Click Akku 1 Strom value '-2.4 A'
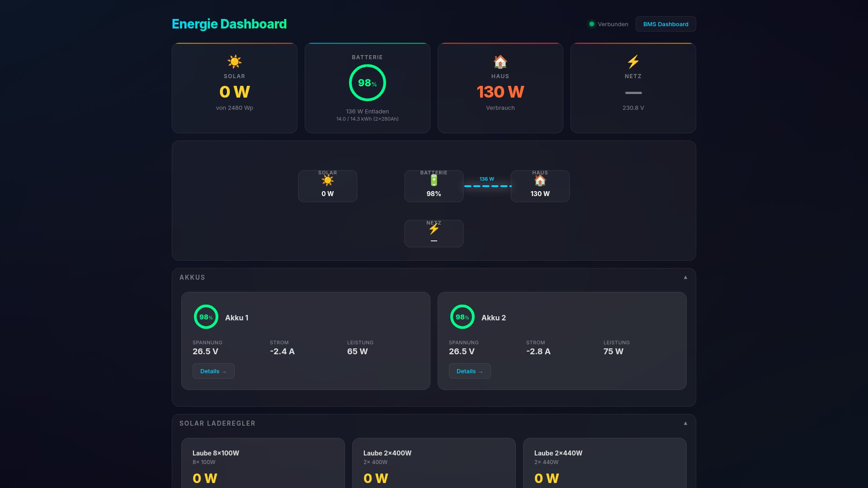 pyautogui.click(x=282, y=351)
